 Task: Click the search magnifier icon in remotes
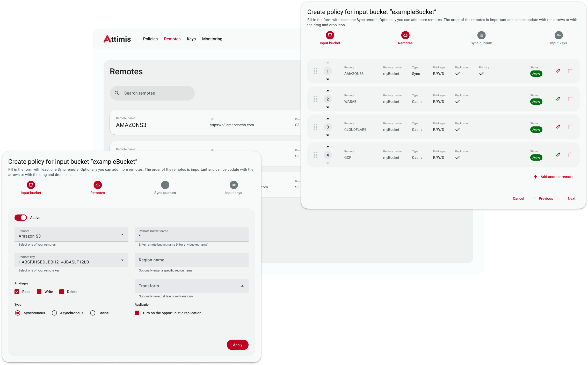[x=117, y=93]
